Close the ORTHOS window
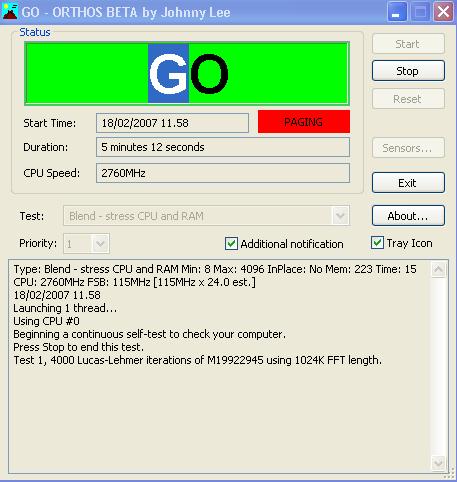This screenshot has height=482, width=457. pyautogui.click(x=443, y=12)
